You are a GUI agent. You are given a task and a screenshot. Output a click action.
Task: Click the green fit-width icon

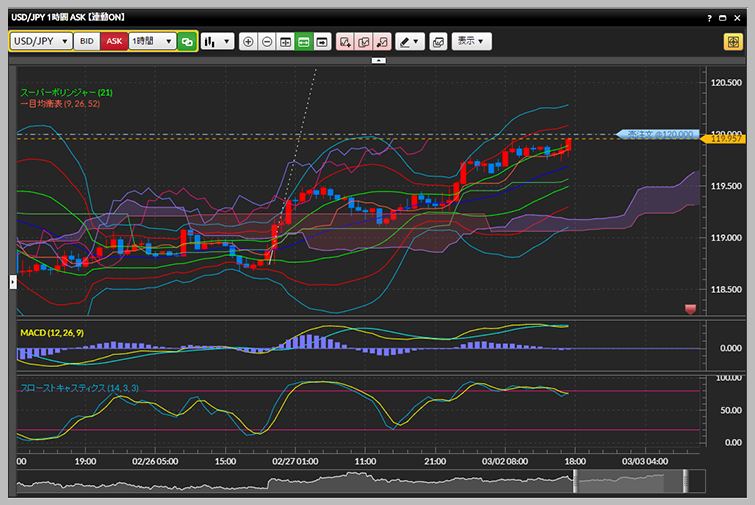(x=303, y=42)
